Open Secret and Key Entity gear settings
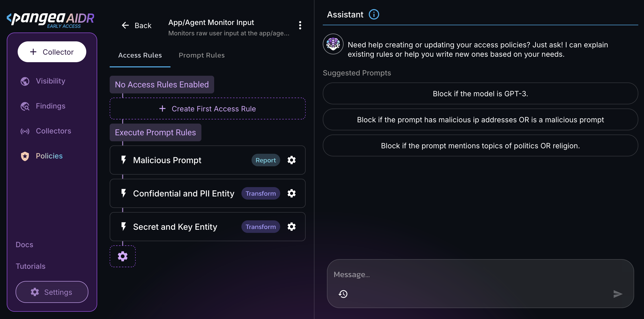This screenshot has height=319, width=644. (x=291, y=227)
